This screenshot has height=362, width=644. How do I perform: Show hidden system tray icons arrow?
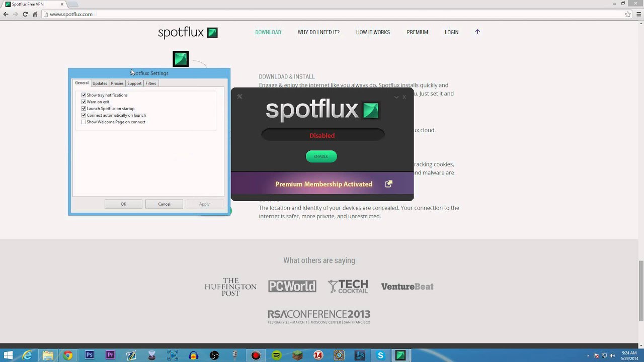588,355
